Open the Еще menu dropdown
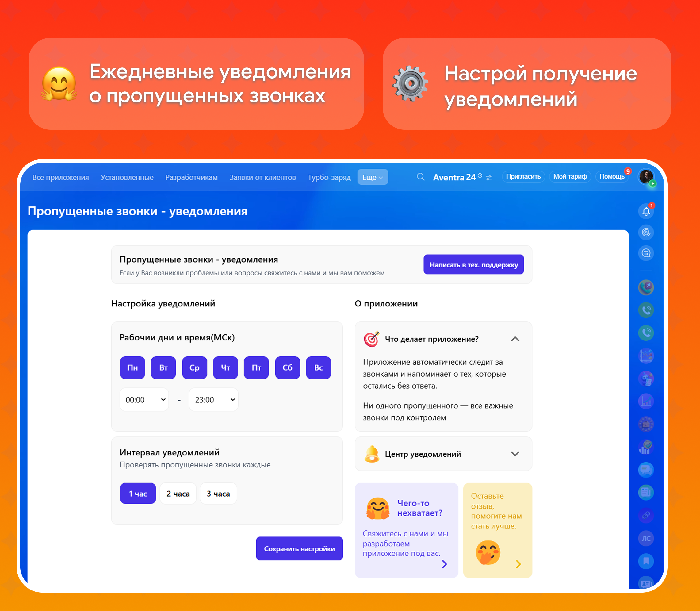The height and width of the screenshot is (611, 700). pos(373,177)
